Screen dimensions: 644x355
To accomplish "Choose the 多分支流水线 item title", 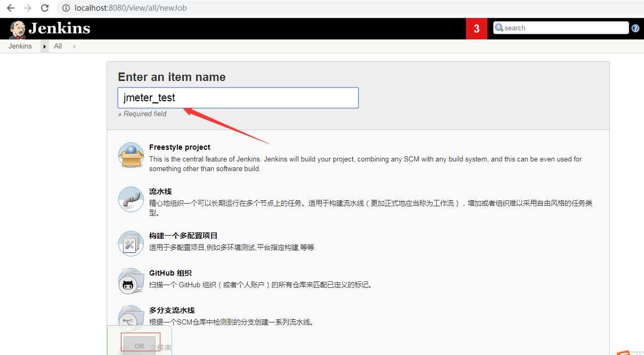I will point(172,310).
